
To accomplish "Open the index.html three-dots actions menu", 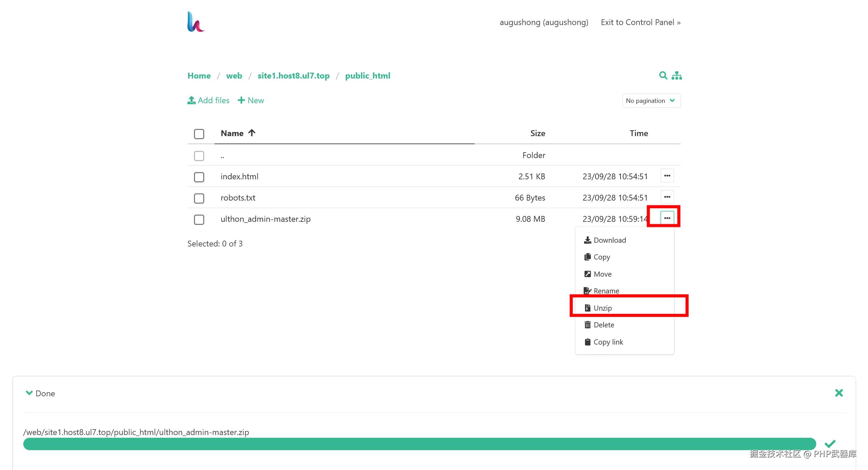I will click(x=667, y=176).
